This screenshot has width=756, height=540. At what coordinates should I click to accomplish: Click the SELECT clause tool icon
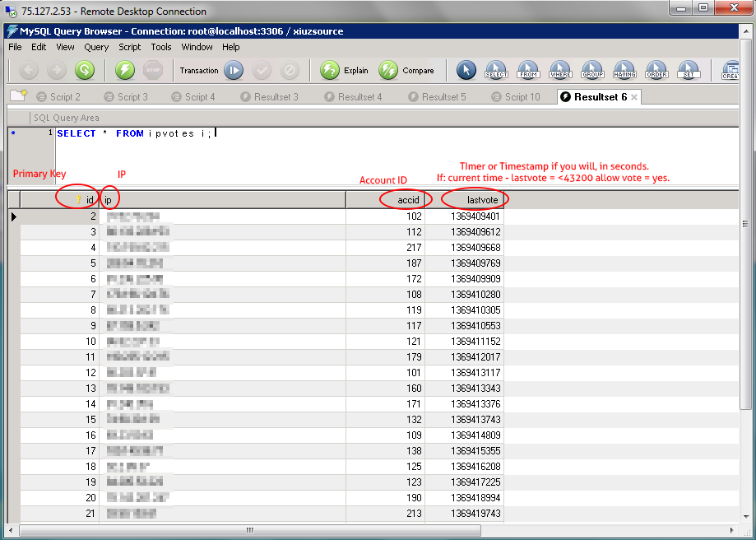coord(496,71)
